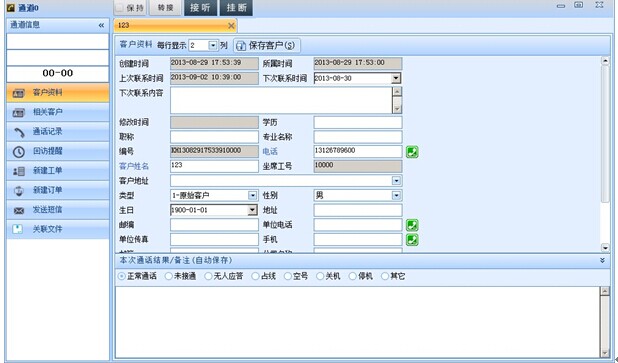Viewport: 618px width, 363px height.
Task: Click the 通道0 window title icon
Action: pyautogui.click(x=11, y=7)
